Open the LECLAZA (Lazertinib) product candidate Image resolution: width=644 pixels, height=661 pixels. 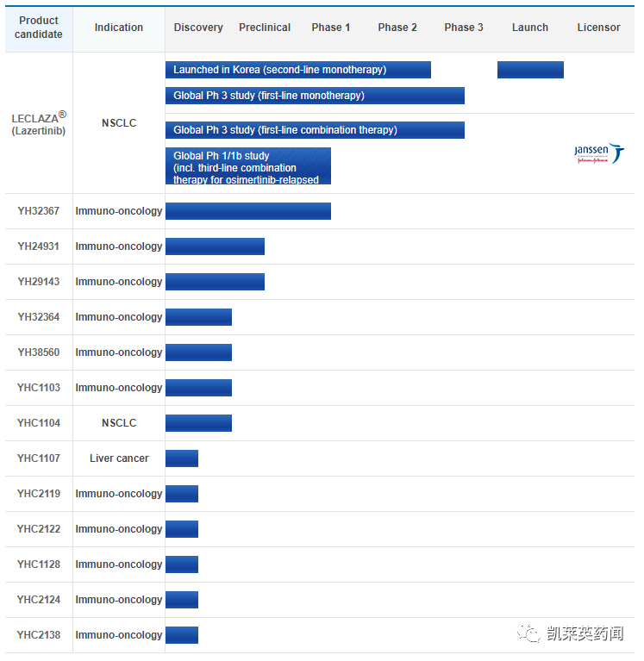(x=39, y=124)
